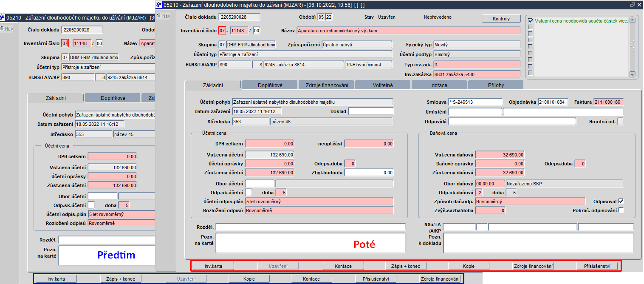Select the Základní tab in the back window

point(55,98)
